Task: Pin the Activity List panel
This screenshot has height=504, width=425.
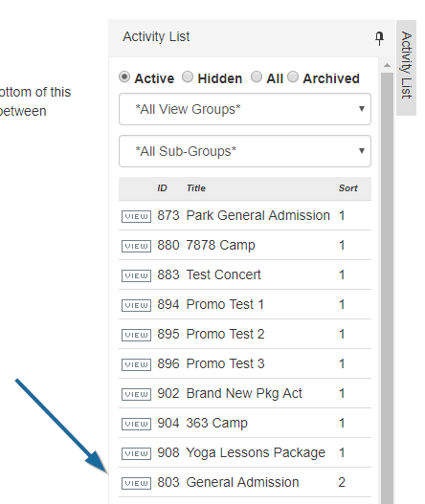Action: pos(380,38)
